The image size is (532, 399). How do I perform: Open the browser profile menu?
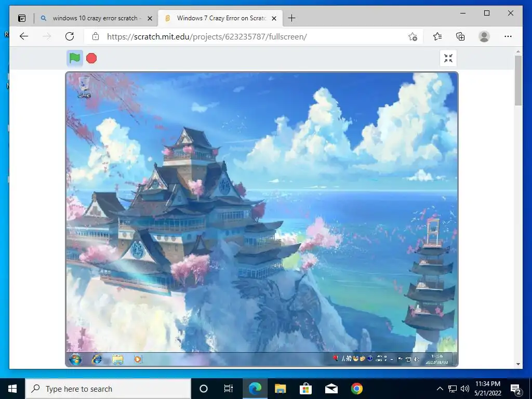pos(484,37)
